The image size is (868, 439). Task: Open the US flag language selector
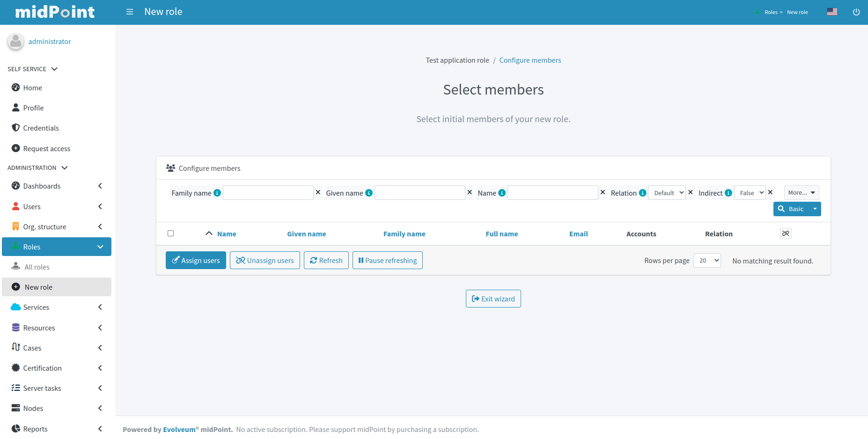coord(832,12)
